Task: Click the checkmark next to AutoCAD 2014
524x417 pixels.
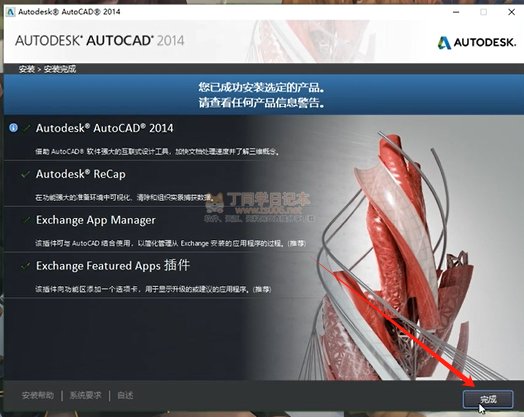Action: pos(26,128)
